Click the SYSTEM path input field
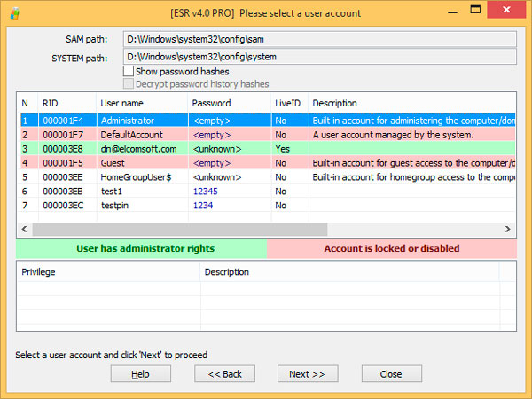The height and width of the screenshot is (399, 532). pos(321,57)
